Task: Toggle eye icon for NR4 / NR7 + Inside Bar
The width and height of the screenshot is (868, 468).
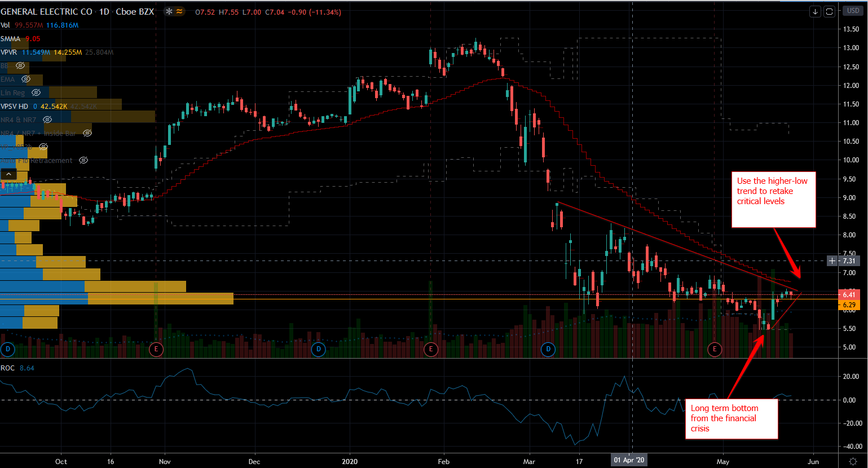Action: [x=87, y=133]
